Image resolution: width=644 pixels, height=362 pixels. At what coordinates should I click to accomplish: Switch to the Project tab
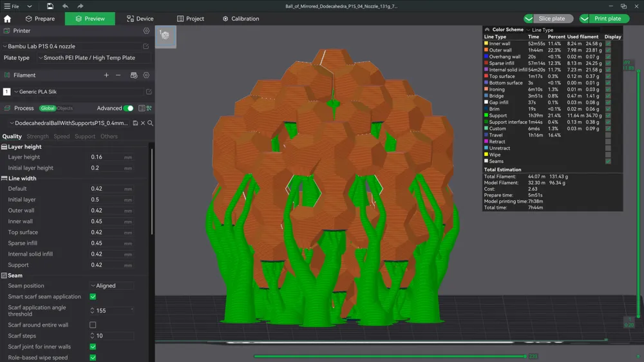pos(191,19)
